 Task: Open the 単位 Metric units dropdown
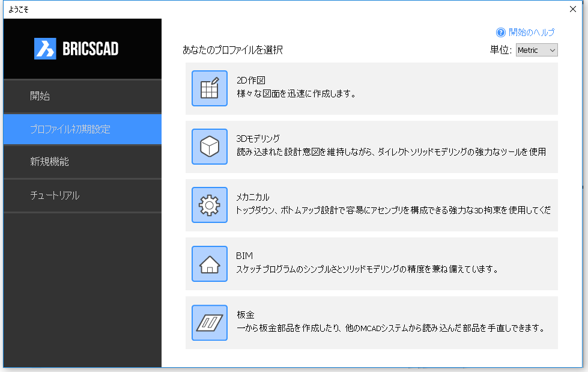click(x=536, y=50)
